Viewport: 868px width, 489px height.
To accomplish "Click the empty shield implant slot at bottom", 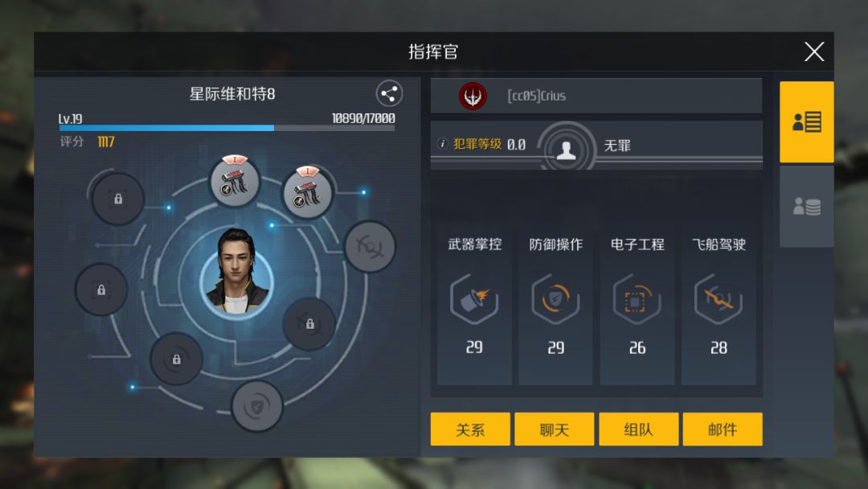I will click(257, 407).
